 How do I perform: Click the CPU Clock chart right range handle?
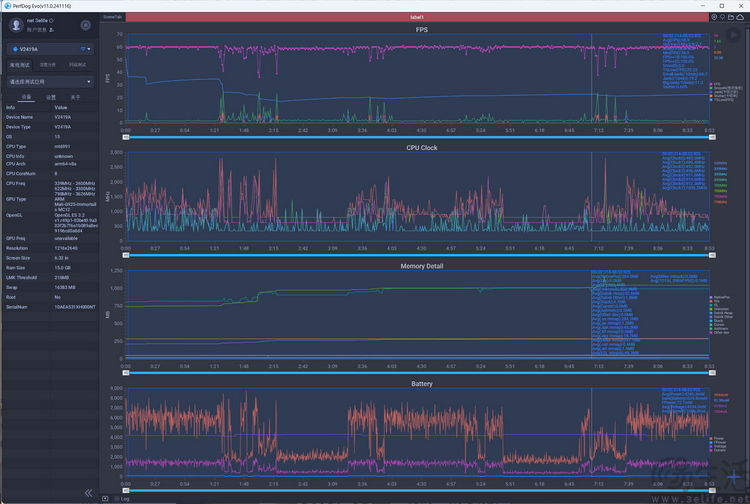click(x=712, y=255)
